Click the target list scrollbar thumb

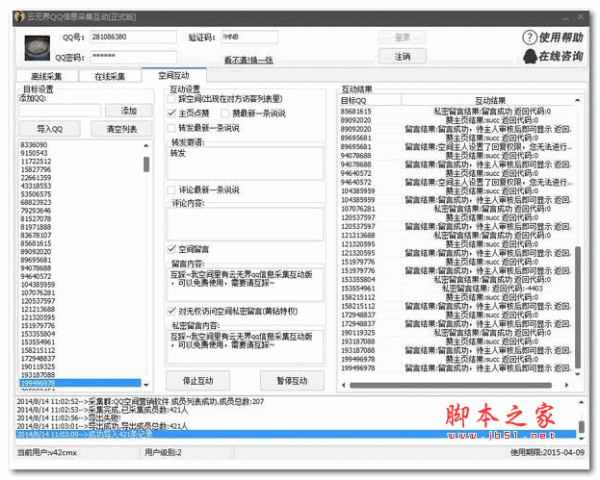coord(146,165)
